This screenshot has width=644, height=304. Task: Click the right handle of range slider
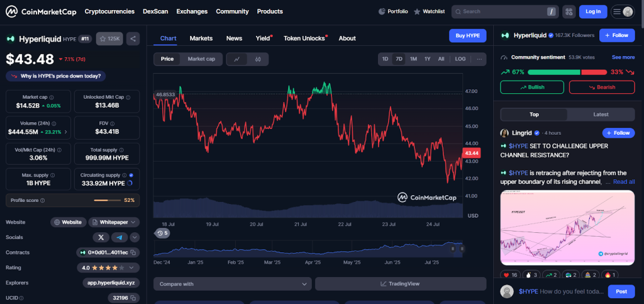coord(462,249)
